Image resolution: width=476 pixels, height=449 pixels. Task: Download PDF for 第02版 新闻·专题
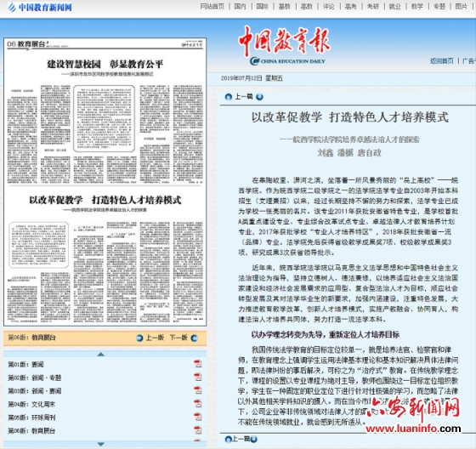click(x=198, y=377)
